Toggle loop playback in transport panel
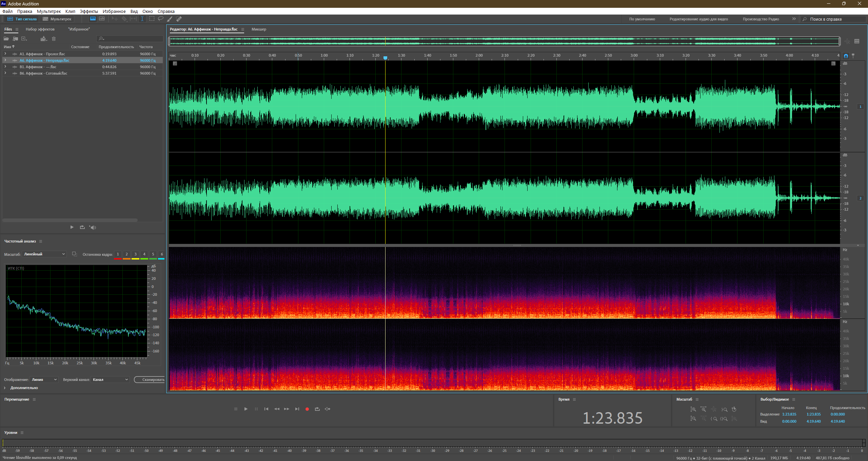 [317, 409]
